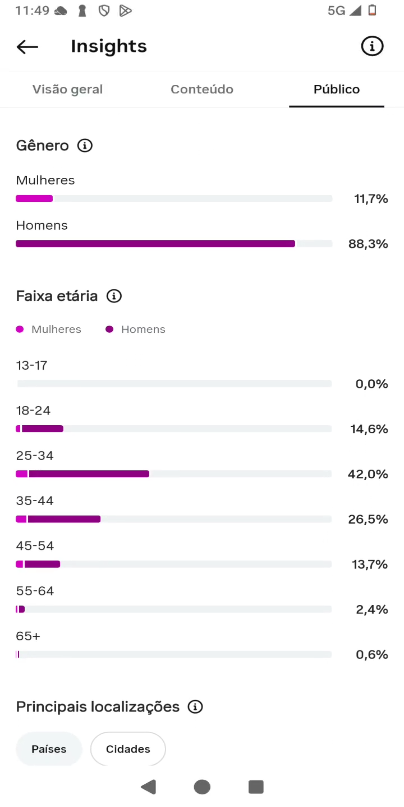Tap the 35-44 age range bar
The height and width of the screenshot is (807, 404).
[x=174, y=519]
